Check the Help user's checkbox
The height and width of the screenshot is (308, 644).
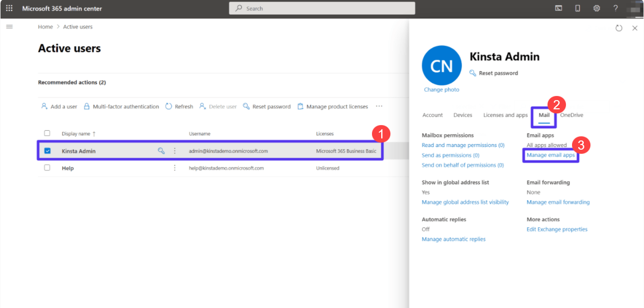point(47,168)
